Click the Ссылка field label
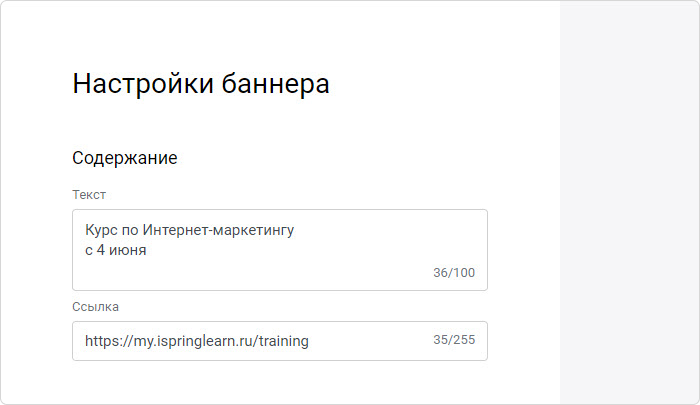The image size is (700, 405). pos(95,307)
